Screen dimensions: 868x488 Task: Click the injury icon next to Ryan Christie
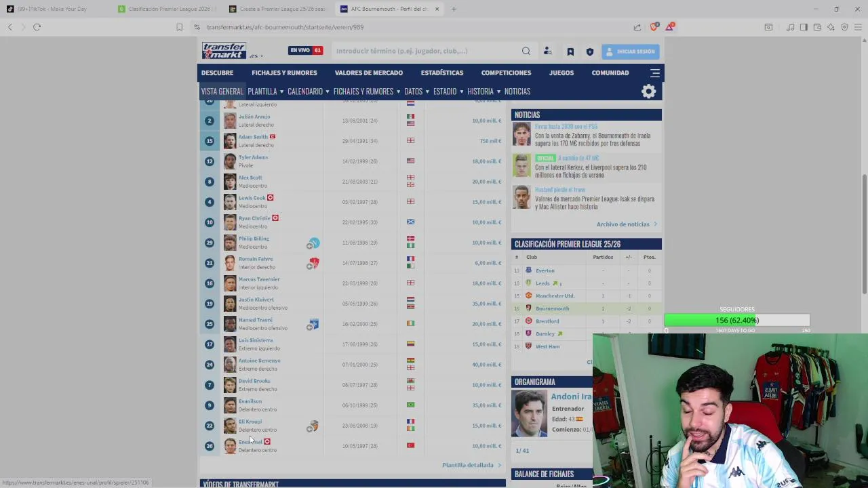[275, 218]
